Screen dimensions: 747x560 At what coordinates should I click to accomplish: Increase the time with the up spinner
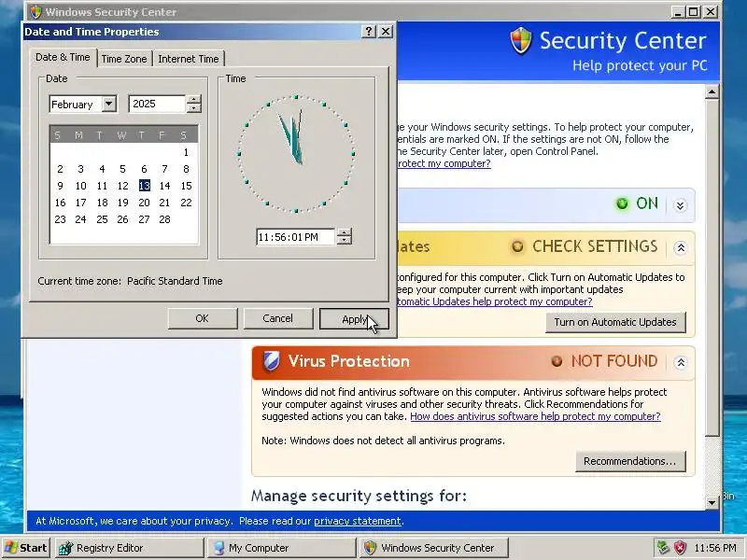(x=344, y=232)
